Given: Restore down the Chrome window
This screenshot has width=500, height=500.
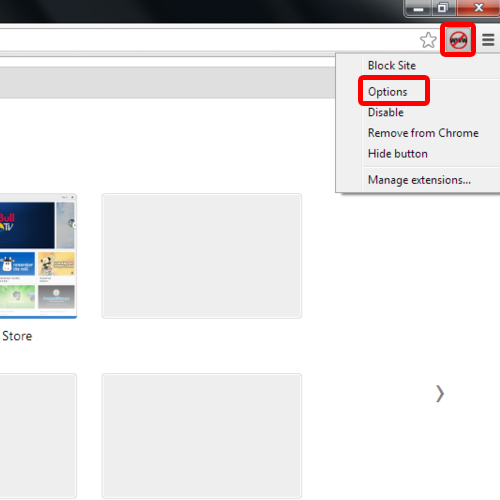Looking at the screenshot, I should coord(443,8).
